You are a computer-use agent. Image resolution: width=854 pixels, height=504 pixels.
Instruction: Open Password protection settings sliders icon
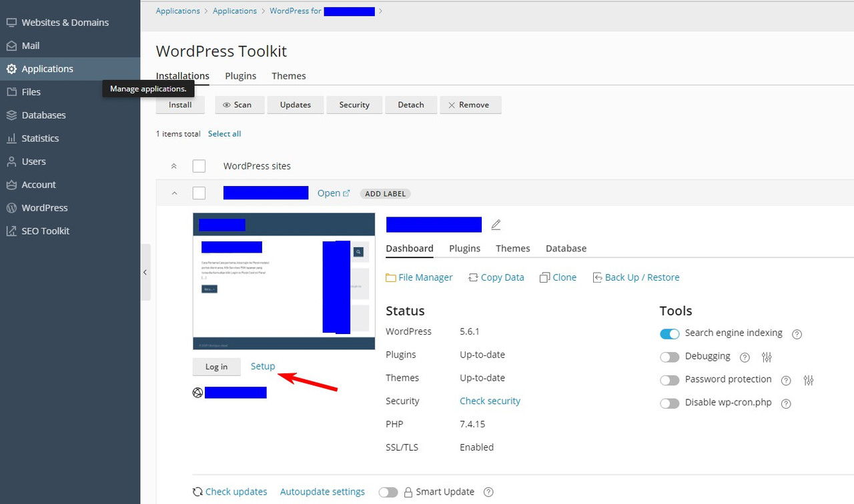(x=809, y=381)
